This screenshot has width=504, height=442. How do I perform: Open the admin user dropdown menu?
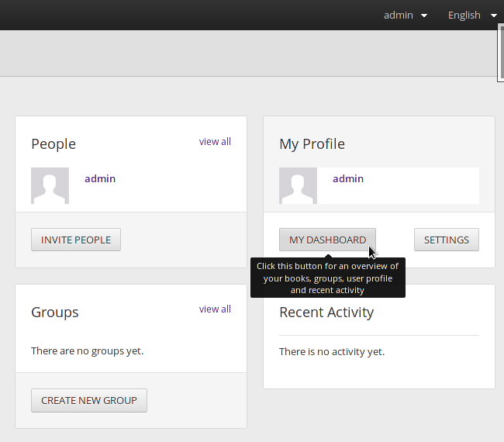click(x=406, y=15)
